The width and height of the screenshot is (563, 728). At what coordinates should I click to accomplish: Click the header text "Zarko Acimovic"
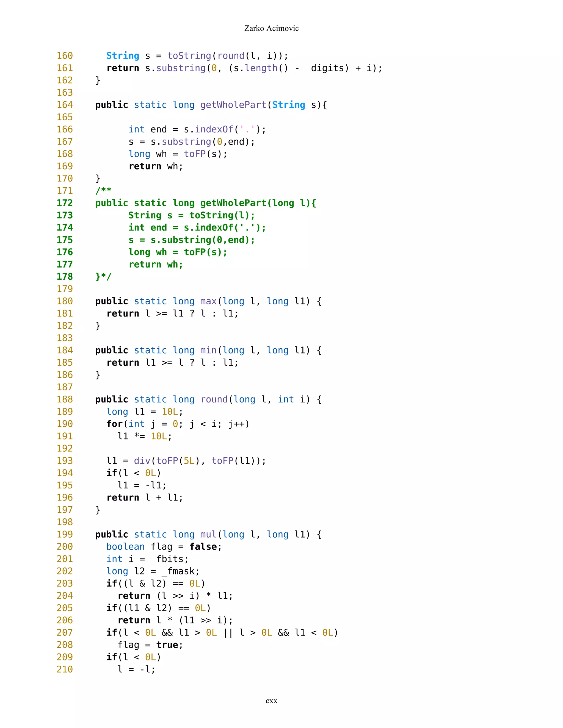(272, 28)
